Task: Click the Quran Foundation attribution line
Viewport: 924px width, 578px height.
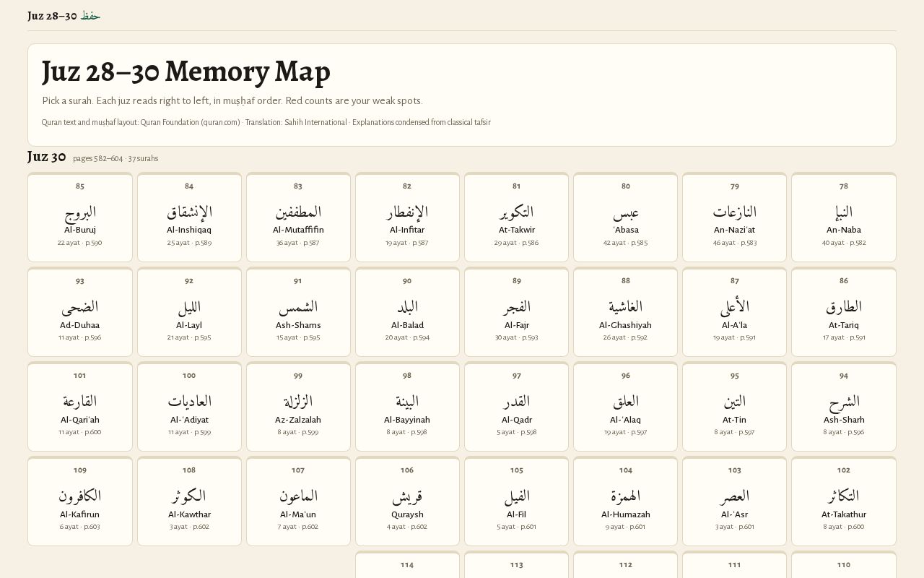Action: click(x=266, y=123)
